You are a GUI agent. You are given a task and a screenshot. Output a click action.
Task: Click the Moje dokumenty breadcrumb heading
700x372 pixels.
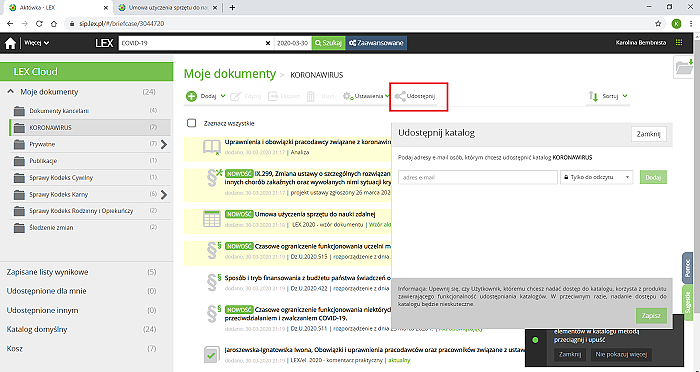tap(230, 74)
